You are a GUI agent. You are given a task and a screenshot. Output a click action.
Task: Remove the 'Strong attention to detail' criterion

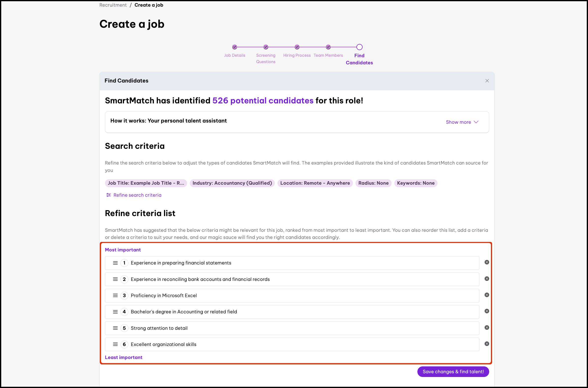tap(486, 328)
